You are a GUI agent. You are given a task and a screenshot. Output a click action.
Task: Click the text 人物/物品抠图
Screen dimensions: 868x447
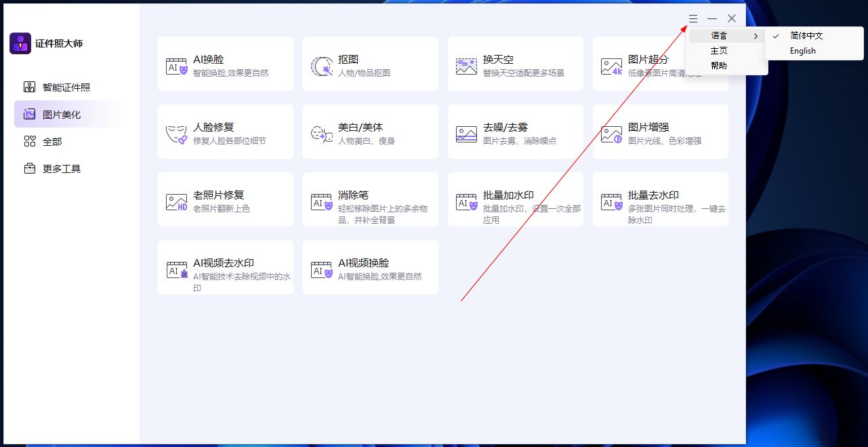tap(364, 73)
